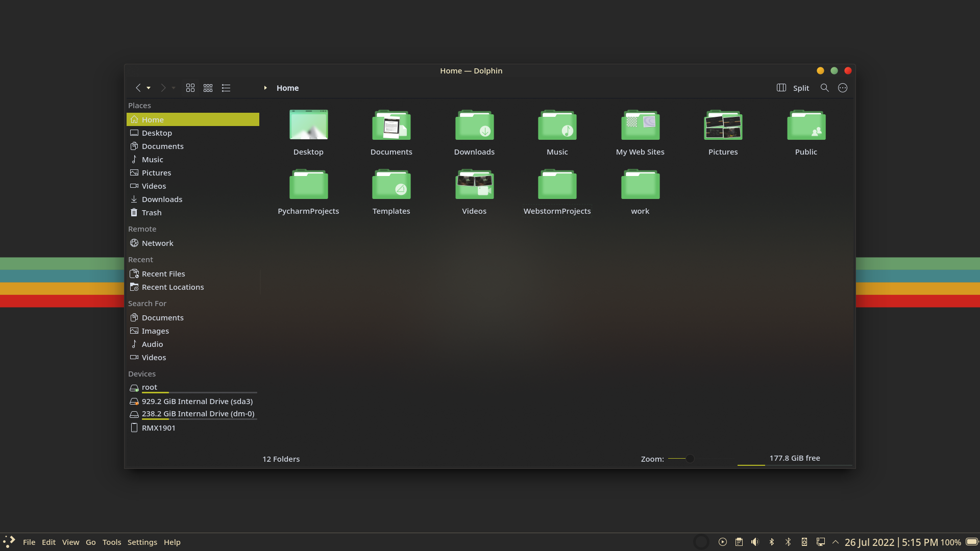980x551 pixels.
Task: Toggle the volume icon in tray
Action: click(x=755, y=542)
